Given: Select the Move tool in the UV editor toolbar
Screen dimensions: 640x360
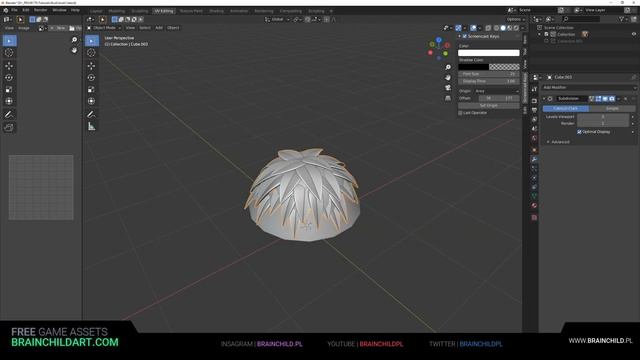Looking at the screenshot, I should (9, 65).
